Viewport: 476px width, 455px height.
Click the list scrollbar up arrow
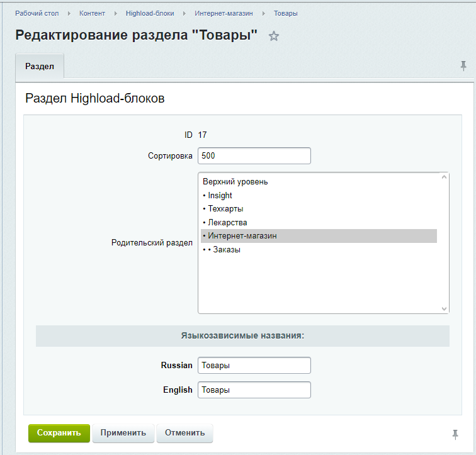coord(444,177)
